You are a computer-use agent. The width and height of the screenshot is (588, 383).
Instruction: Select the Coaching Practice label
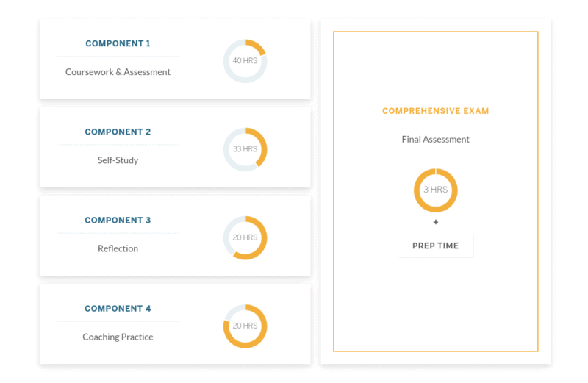(x=118, y=337)
